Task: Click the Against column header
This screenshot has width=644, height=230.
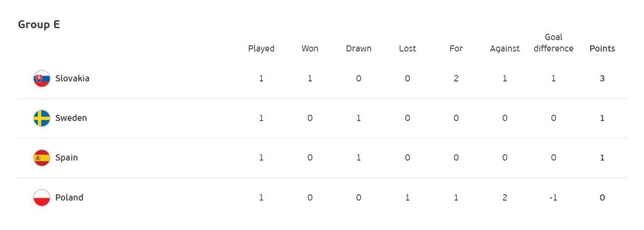Action: click(x=505, y=48)
